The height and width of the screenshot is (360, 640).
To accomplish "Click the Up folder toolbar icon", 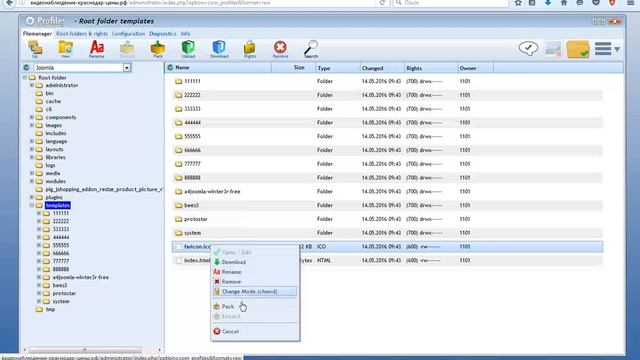I will click(35, 49).
